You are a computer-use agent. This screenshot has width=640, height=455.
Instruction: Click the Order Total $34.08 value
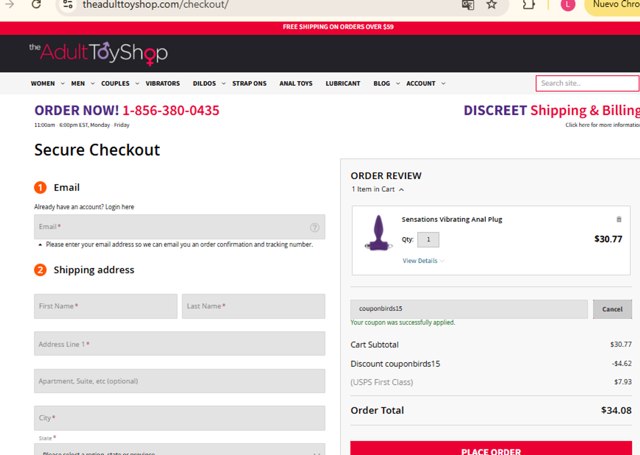[616, 410]
